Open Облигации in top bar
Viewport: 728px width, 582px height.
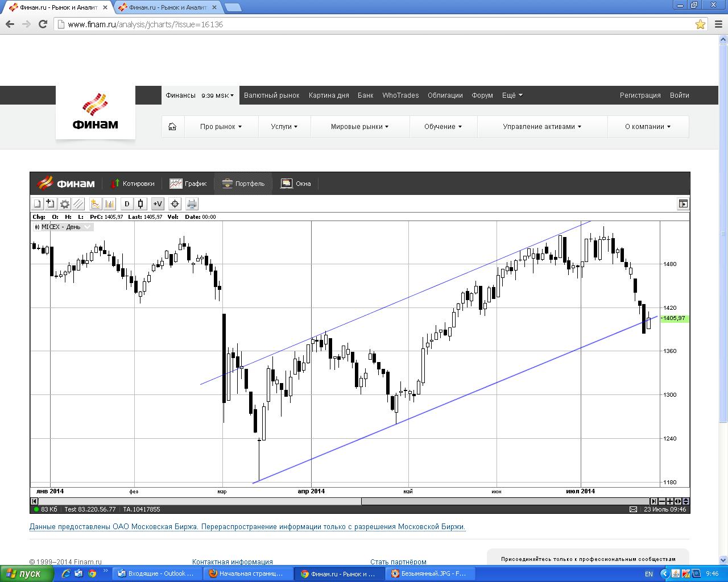(x=445, y=95)
